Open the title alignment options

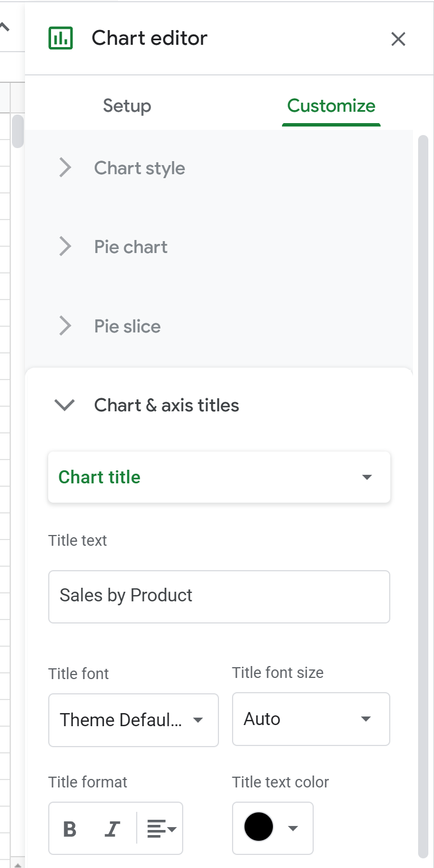pos(162,829)
